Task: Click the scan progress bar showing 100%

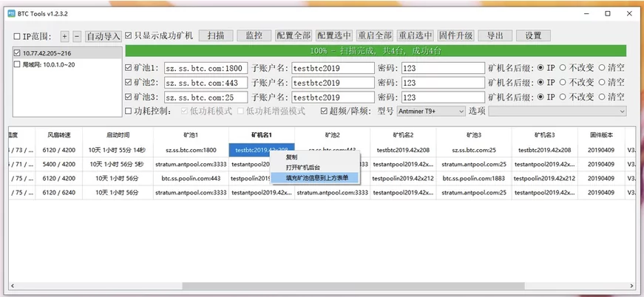Action: click(x=376, y=51)
